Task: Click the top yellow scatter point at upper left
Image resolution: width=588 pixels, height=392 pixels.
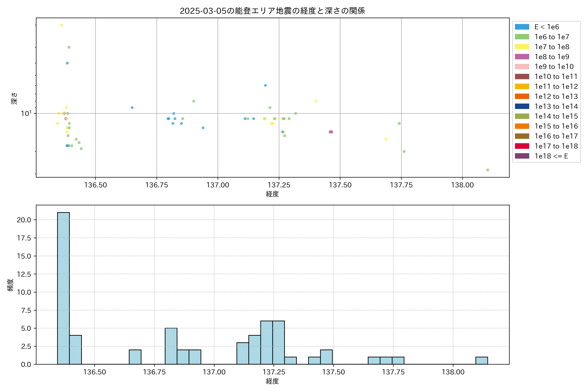Action: click(x=62, y=25)
